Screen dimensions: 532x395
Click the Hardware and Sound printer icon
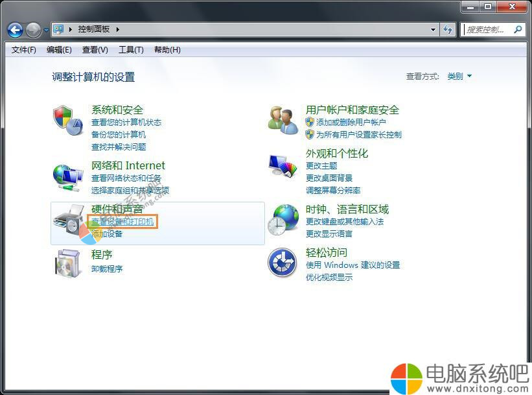click(x=69, y=222)
